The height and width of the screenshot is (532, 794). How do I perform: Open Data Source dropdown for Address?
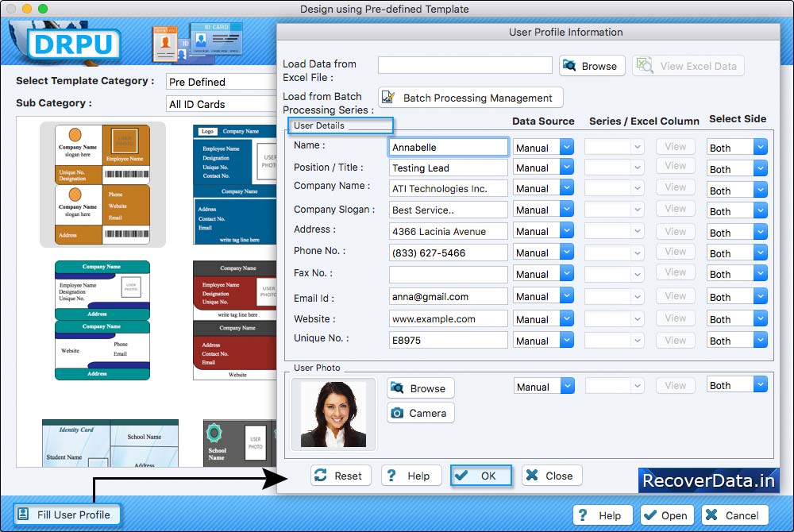pyautogui.click(x=543, y=231)
